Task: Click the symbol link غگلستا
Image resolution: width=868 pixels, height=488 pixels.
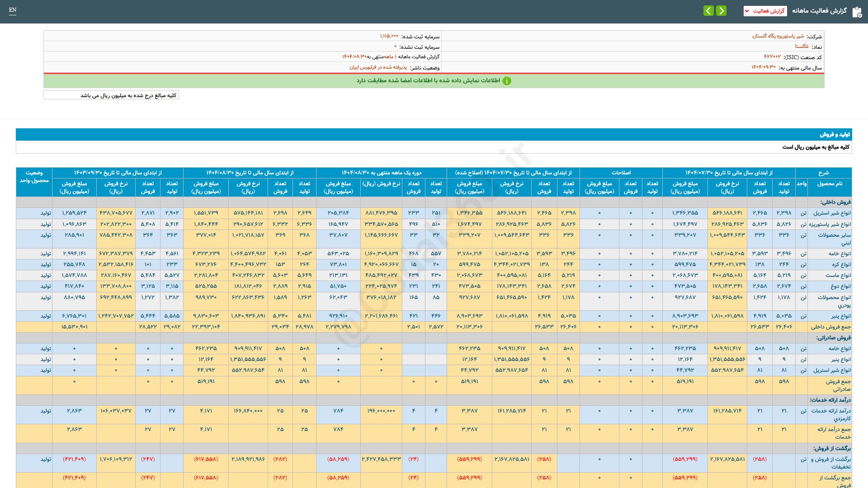Action: tap(802, 47)
